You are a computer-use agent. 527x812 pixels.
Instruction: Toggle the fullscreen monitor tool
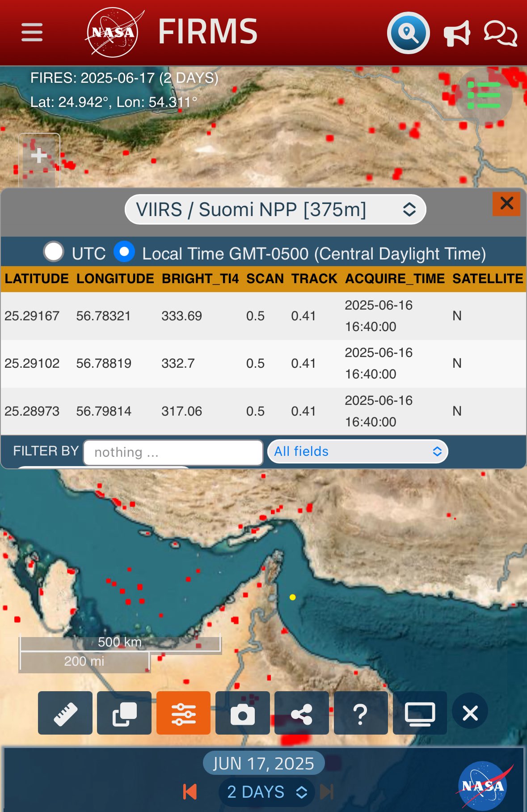pyautogui.click(x=420, y=713)
